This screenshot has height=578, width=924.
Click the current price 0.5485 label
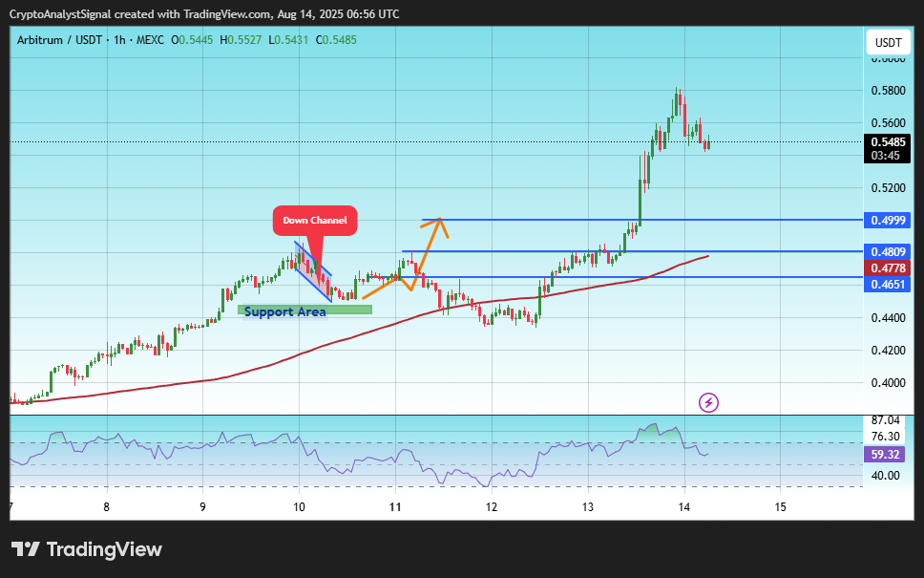click(888, 142)
